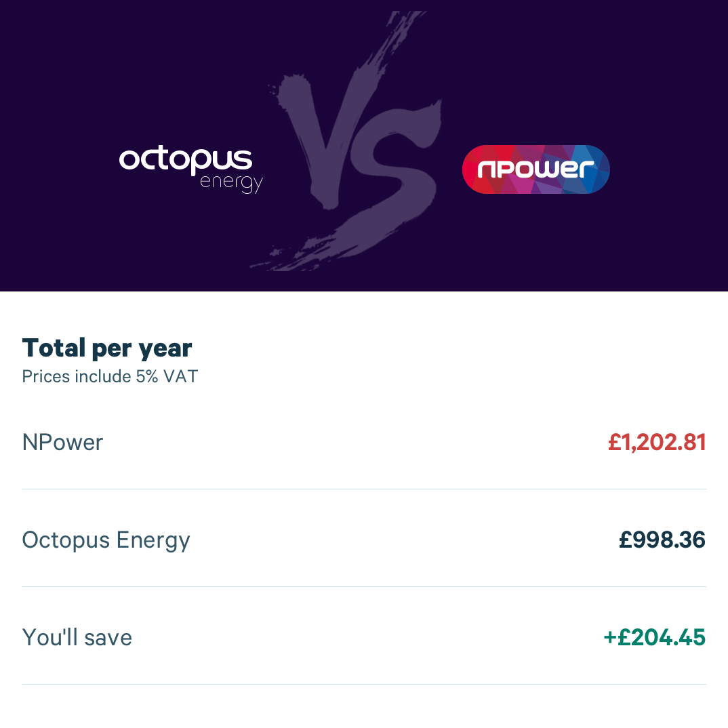Click the £998.36 Octopus price

pos(662,540)
